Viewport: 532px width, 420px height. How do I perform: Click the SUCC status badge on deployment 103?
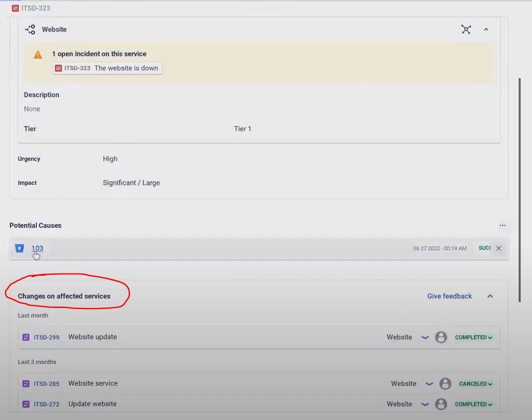pos(485,248)
